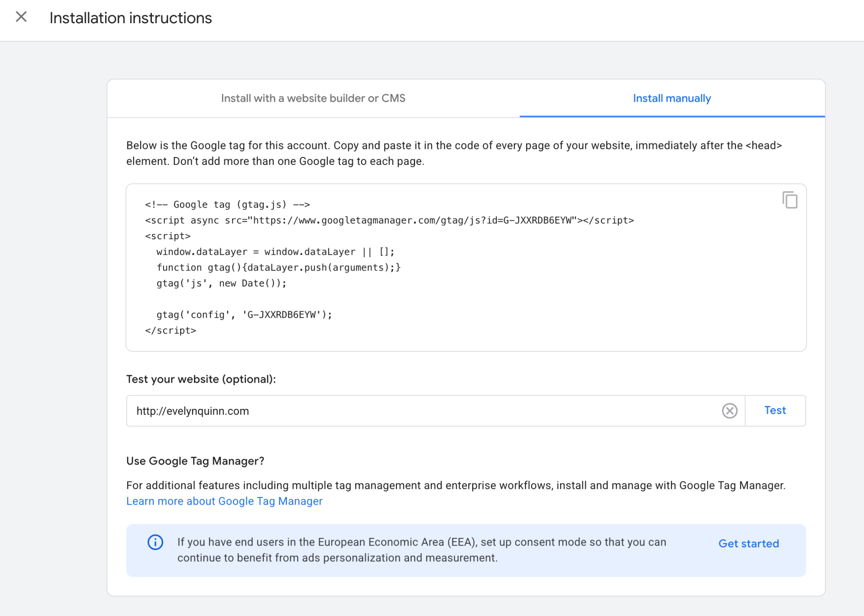
Task: Open Learn more about Google Tag Manager
Action: pos(224,501)
